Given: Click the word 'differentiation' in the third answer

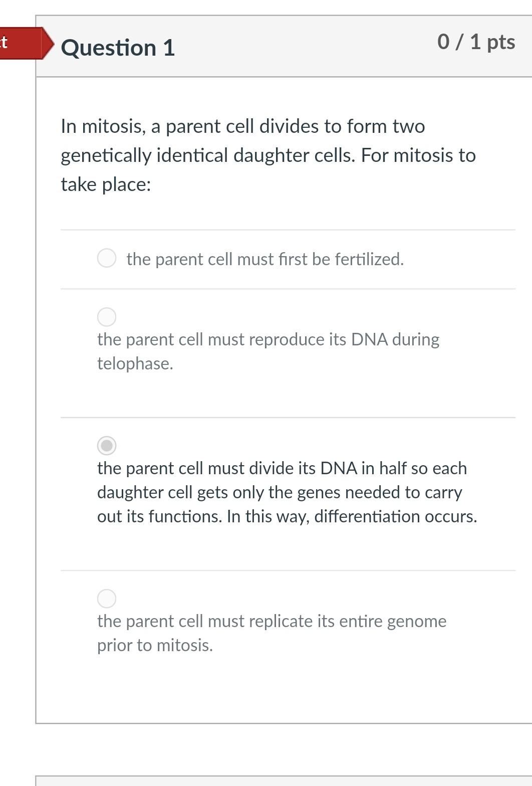Looking at the screenshot, I should click(x=367, y=516).
